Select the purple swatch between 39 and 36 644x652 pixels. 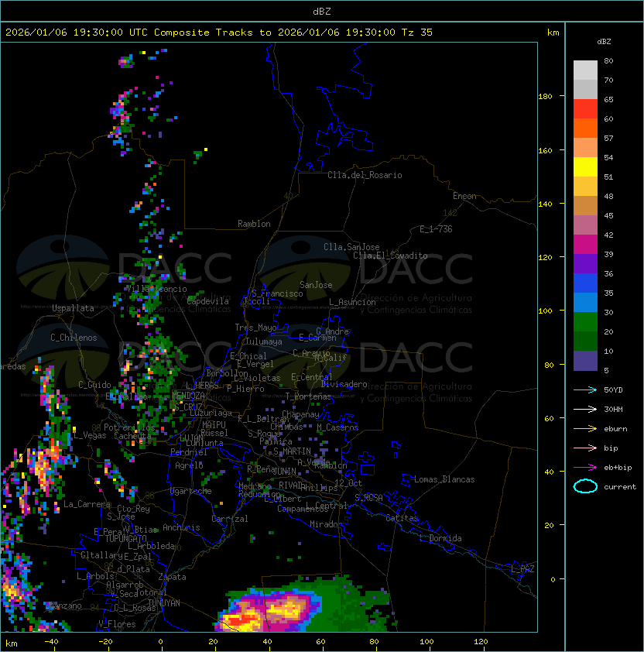[585, 263]
